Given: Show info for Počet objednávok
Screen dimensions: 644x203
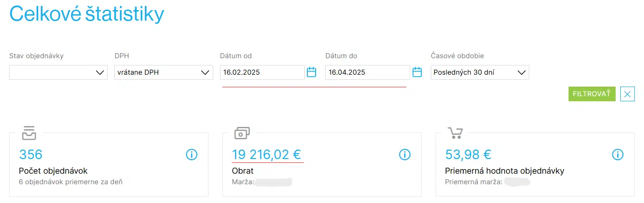Looking at the screenshot, I should [x=192, y=154].
